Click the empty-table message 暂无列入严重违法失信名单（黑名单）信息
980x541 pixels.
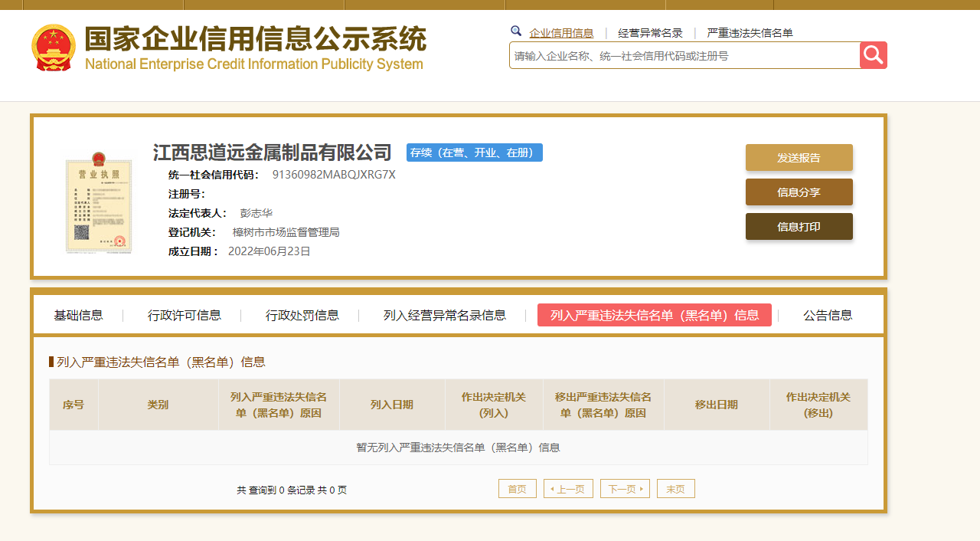(459, 448)
